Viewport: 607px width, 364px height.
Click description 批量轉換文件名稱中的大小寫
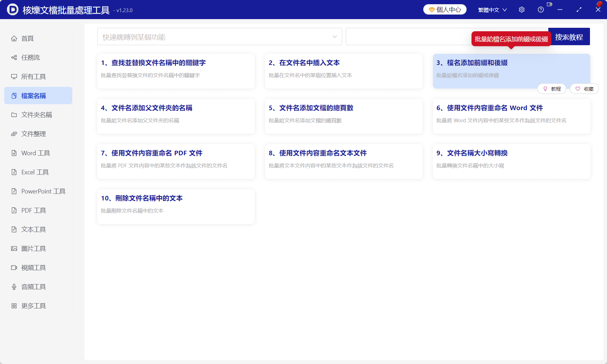coord(470,166)
